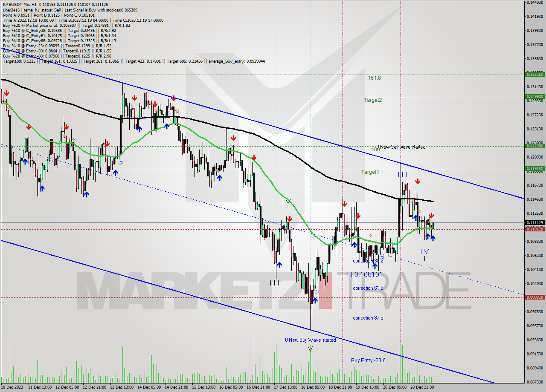This screenshot has height=392, width=546.
Task: Click the 0.144030 price axis label
Action: (x=534, y=3)
